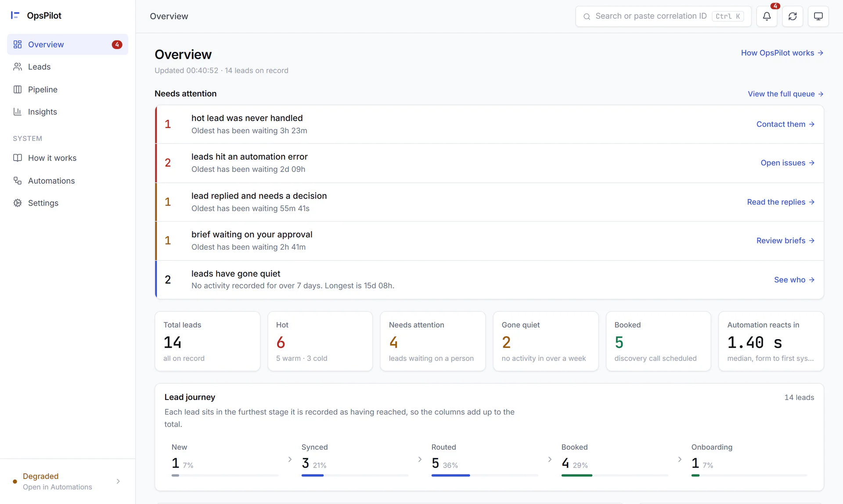Open the notifications bell
The height and width of the screenshot is (504, 843).
pos(767,16)
